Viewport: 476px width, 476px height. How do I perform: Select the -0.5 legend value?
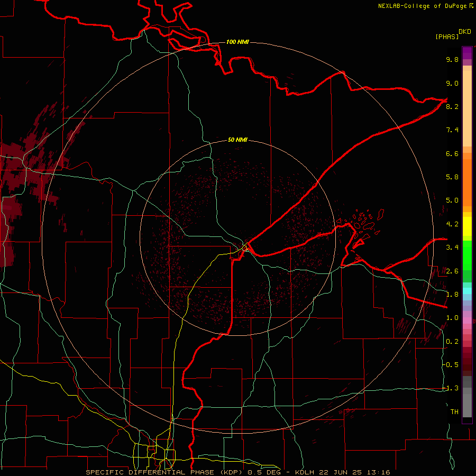pos(451,364)
